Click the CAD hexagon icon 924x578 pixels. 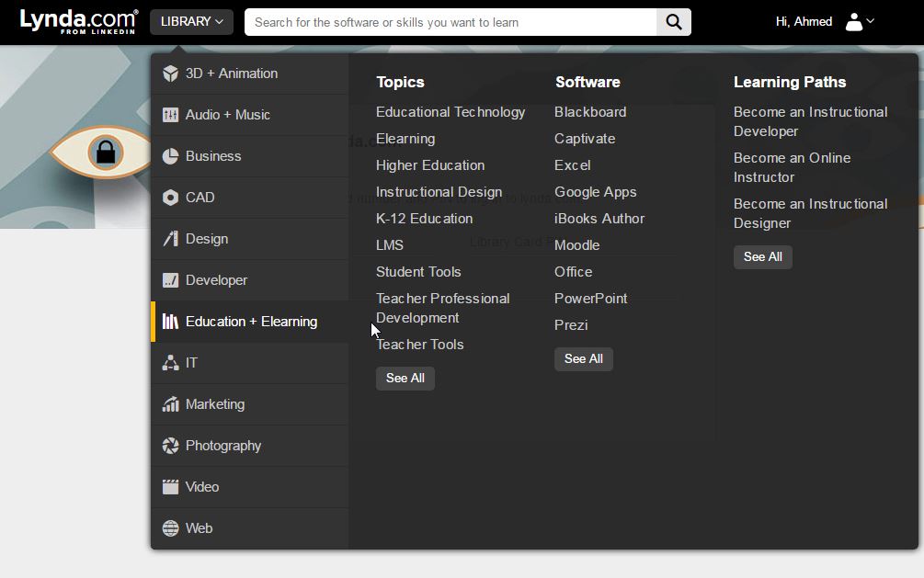[170, 198]
